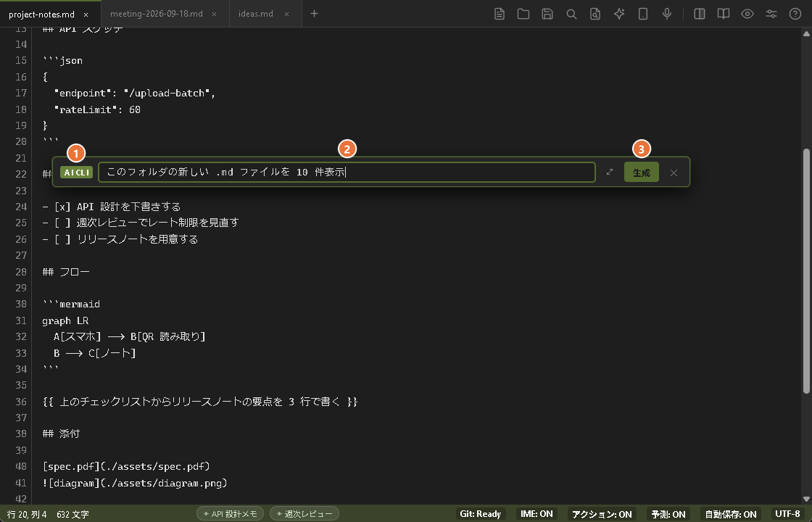Click the ```mermaid code fence line

coord(72,304)
